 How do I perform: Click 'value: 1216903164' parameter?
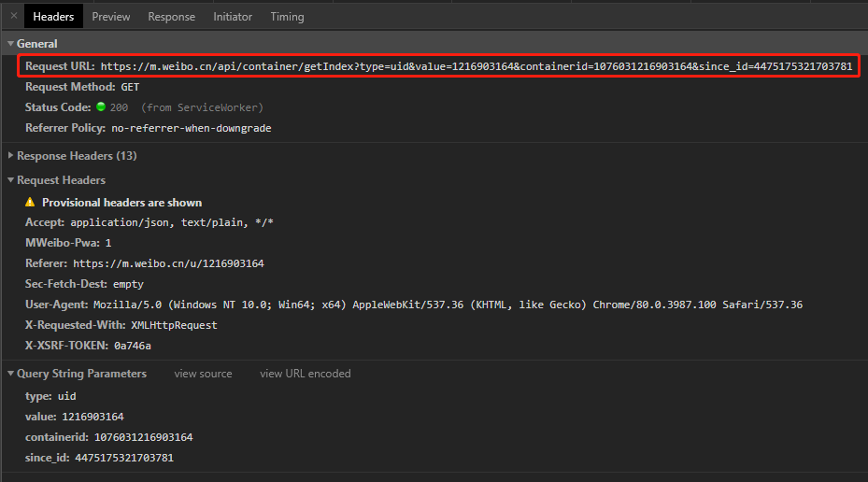74,417
